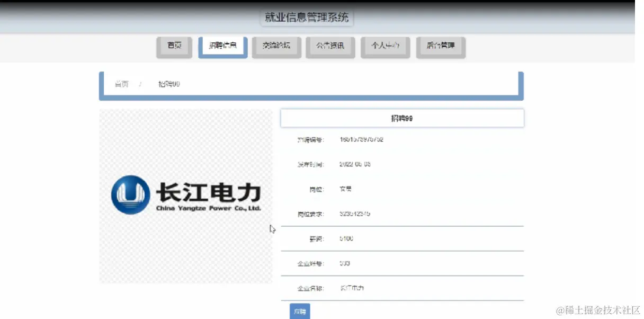
Task: Click the 岗位要求 field label
Action: [310, 214]
